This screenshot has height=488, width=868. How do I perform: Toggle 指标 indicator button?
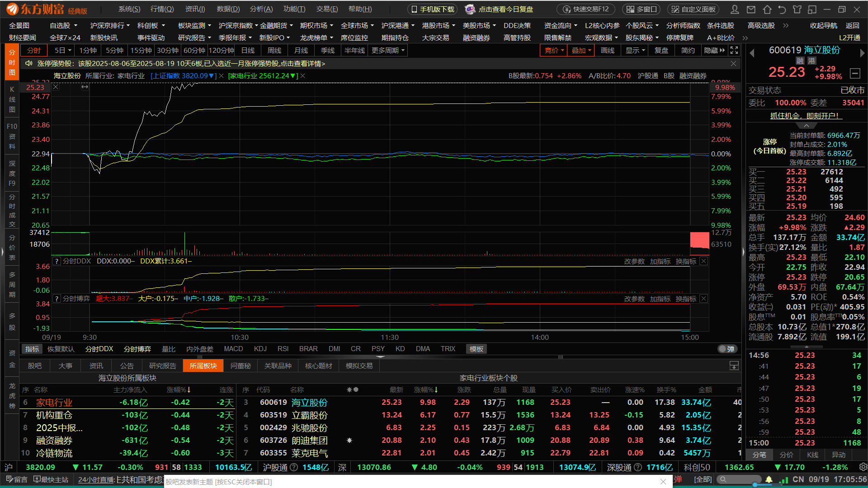click(32, 349)
